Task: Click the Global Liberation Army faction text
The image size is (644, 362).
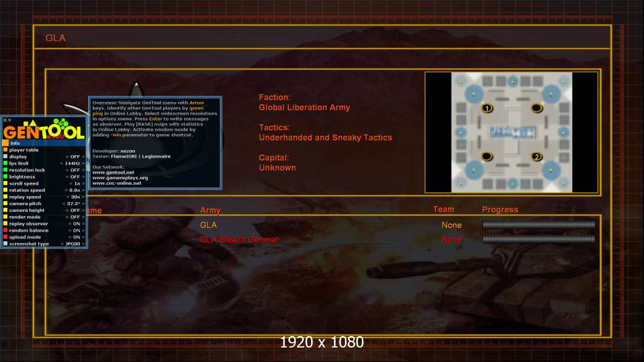Action: tap(304, 107)
